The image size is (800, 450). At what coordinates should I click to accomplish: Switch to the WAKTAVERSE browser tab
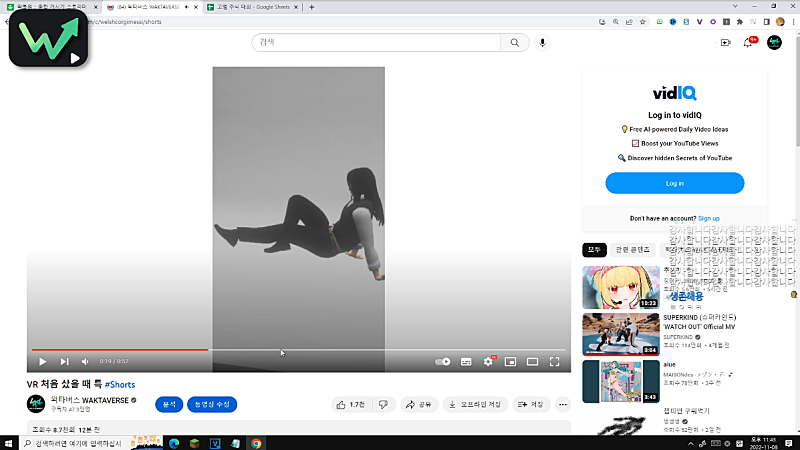(x=148, y=7)
